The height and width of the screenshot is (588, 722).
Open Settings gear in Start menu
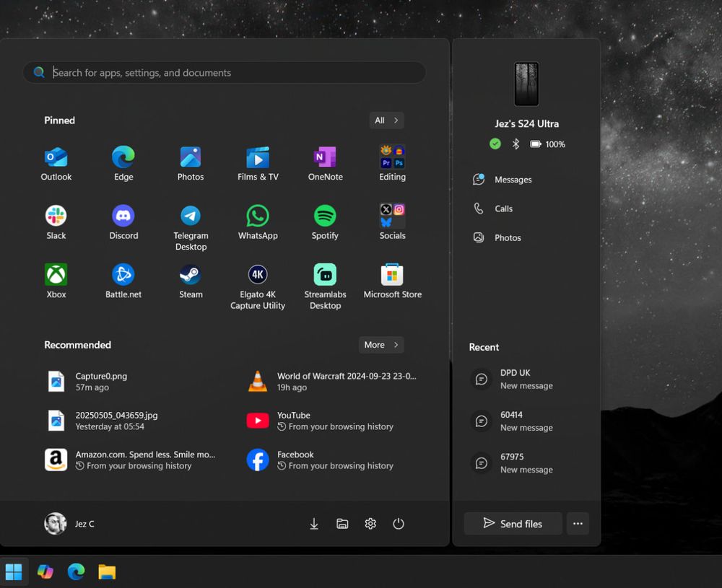[x=370, y=524]
